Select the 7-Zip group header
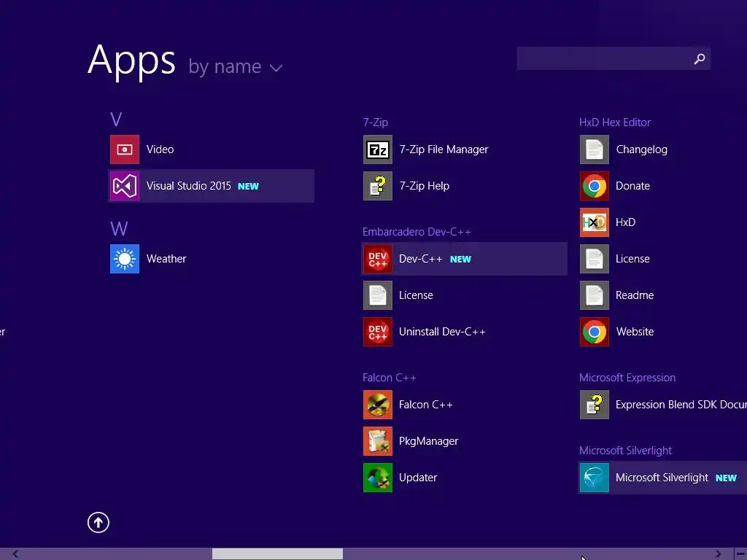 [376, 122]
